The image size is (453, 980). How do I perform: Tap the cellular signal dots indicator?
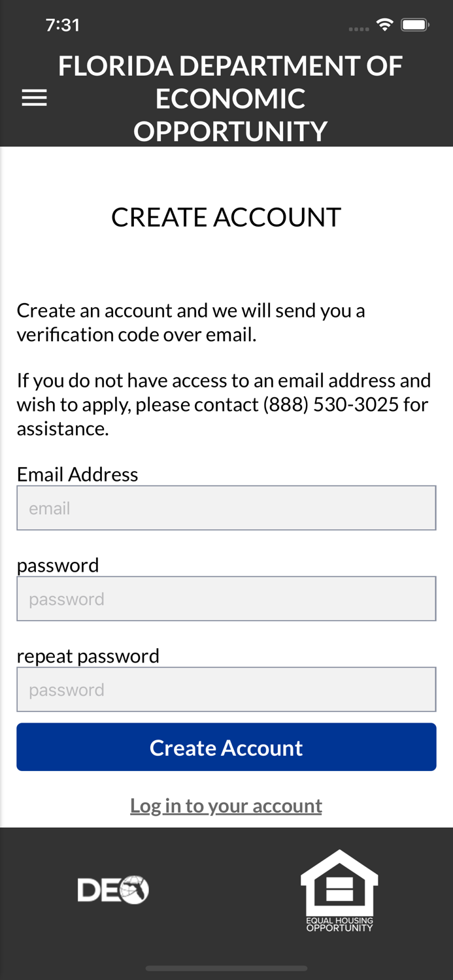tap(359, 29)
